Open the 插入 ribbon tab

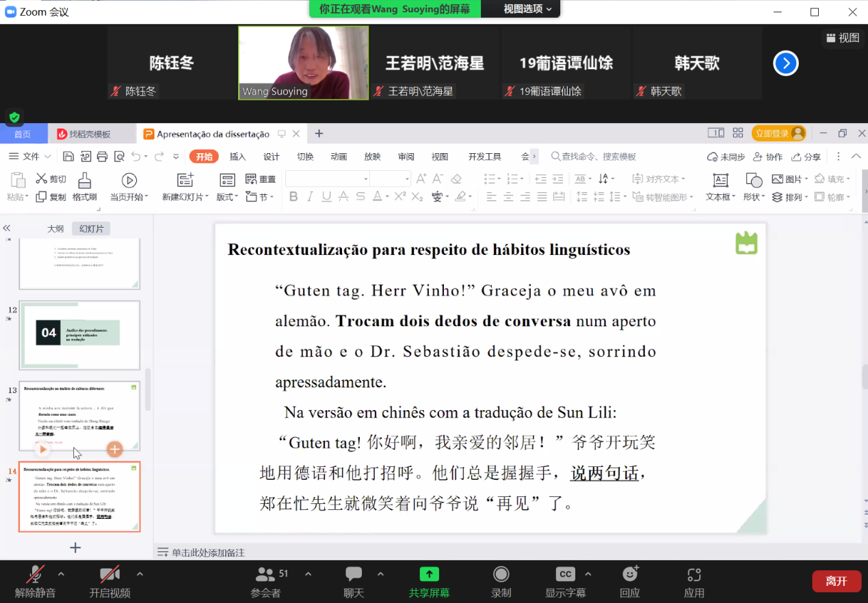point(237,157)
